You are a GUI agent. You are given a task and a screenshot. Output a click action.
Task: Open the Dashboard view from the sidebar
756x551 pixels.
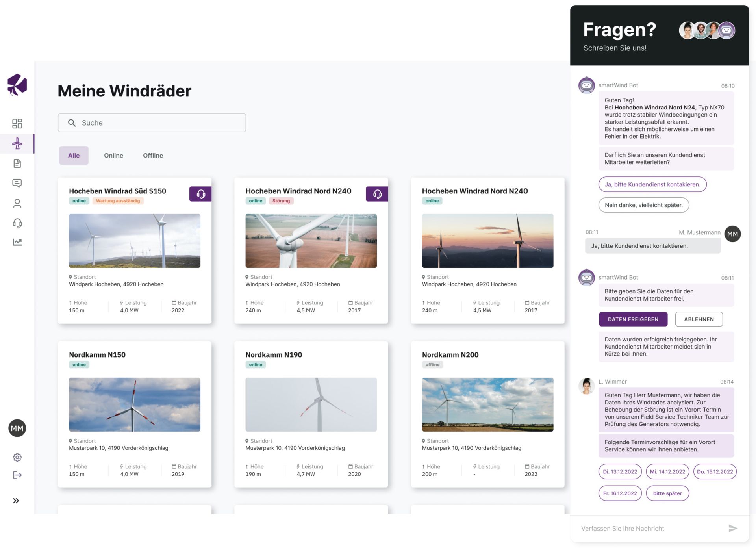click(17, 123)
